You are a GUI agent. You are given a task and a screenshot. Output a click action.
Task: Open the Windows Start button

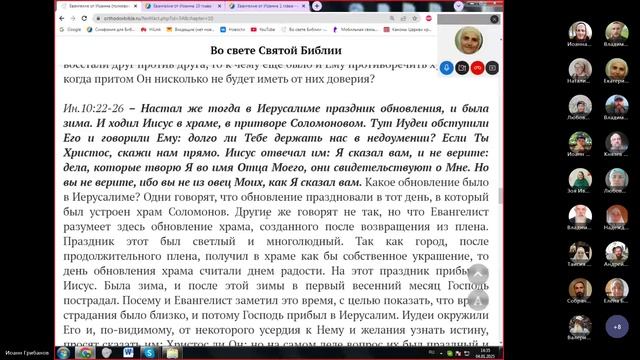point(63,353)
